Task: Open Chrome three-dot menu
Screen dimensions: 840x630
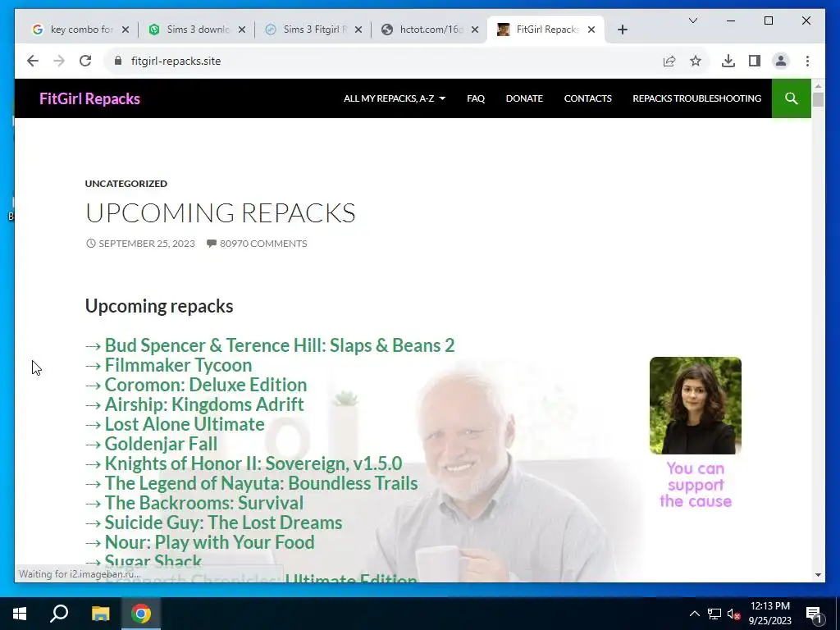Action: (807, 61)
